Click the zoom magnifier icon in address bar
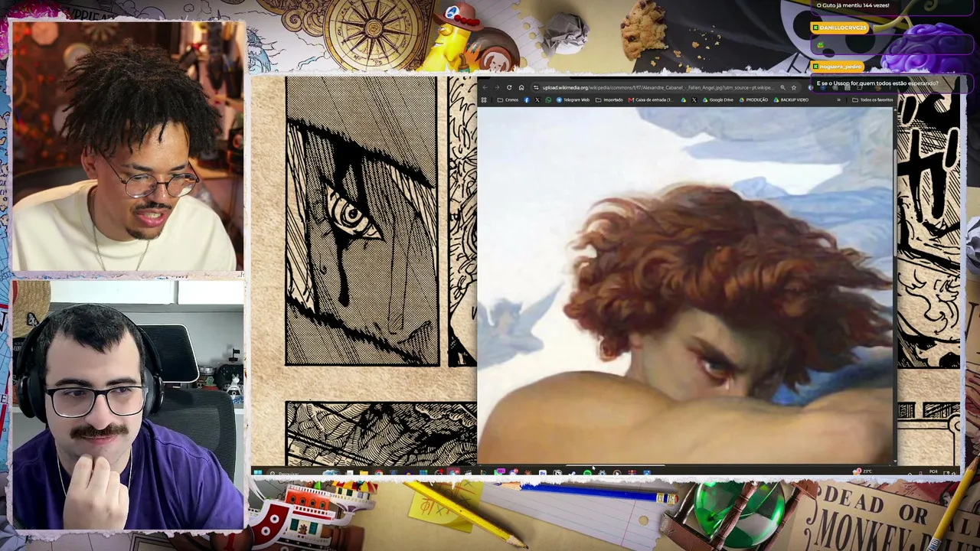Image resolution: width=980 pixels, height=551 pixels. click(x=782, y=88)
